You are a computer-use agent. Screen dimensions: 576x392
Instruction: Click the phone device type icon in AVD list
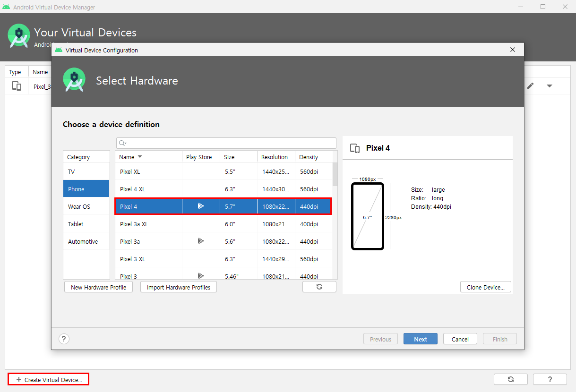[x=17, y=86]
